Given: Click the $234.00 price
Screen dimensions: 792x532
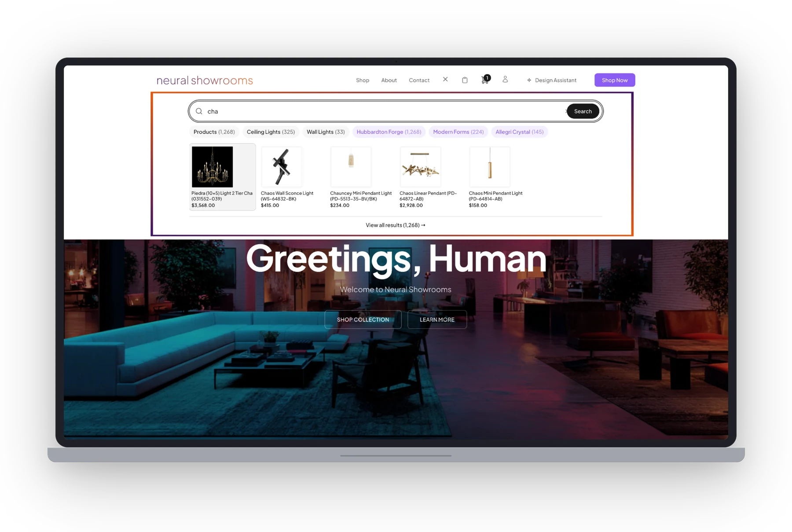Looking at the screenshot, I should pos(340,205).
